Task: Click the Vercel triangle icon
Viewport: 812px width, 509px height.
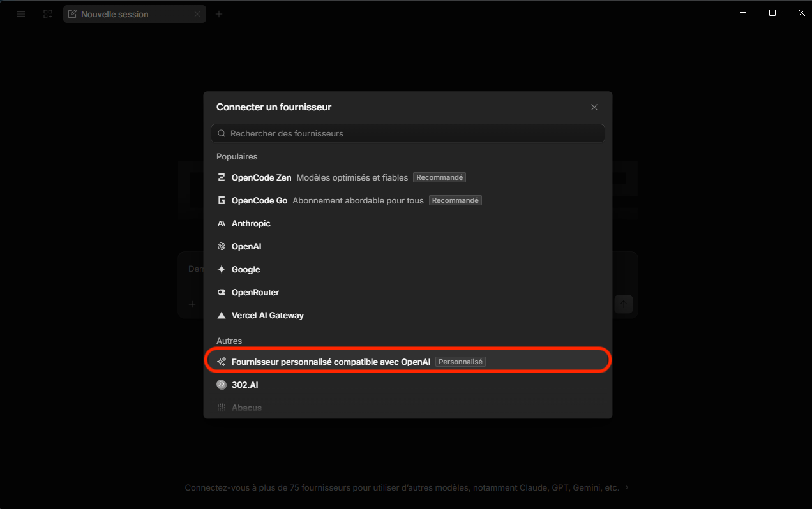Action: [x=222, y=315]
